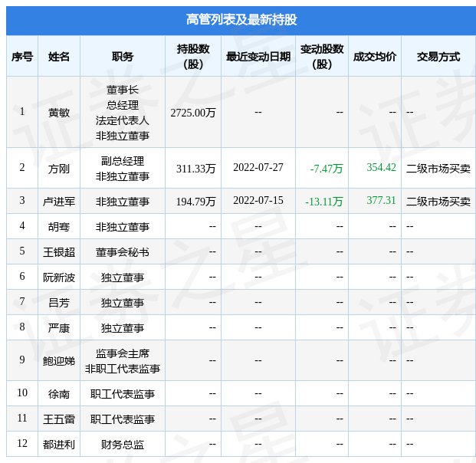Select the name 胡骞

click(x=59, y=227)
